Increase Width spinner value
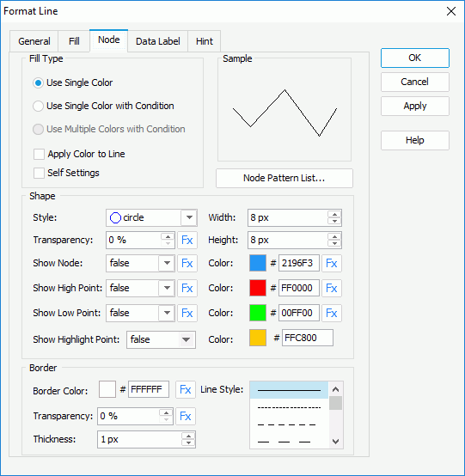Image resolution: width=465 pixels, height=476 pixels. click(x=334, y=214)
